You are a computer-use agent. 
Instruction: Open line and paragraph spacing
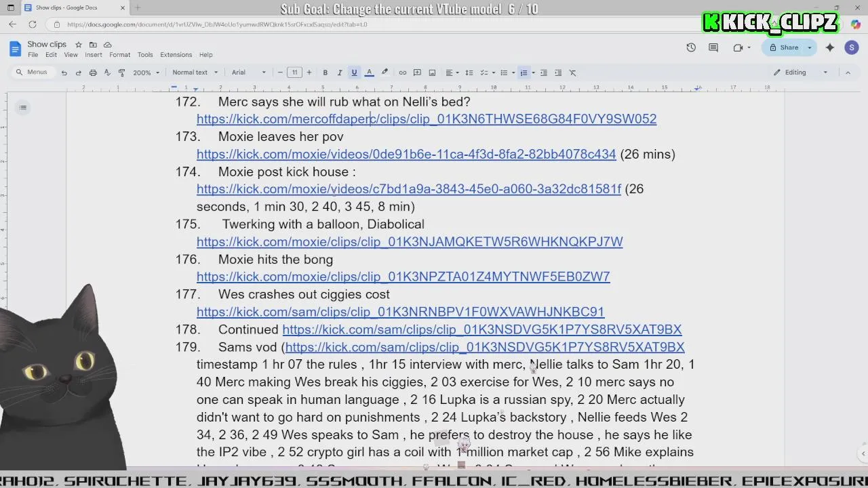469,73
